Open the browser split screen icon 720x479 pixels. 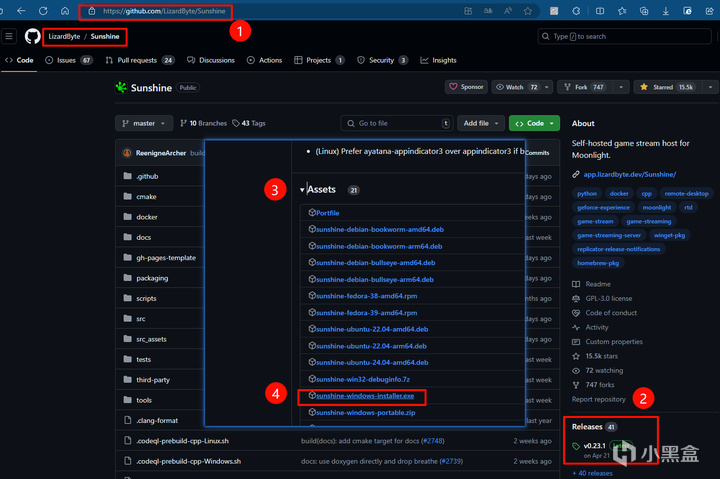(x=600, y=11)
